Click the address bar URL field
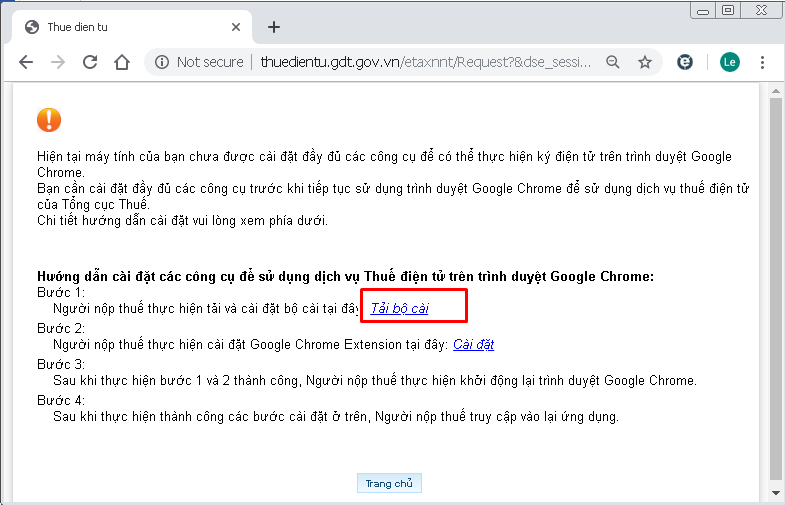This screenshot has height=505, width=785. (x=426, y=62)
